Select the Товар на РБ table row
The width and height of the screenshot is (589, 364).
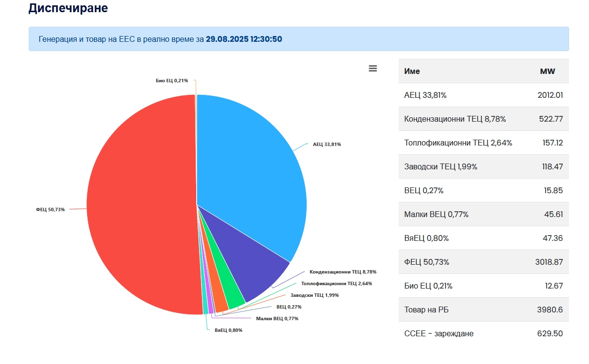[x=483, y=309]
